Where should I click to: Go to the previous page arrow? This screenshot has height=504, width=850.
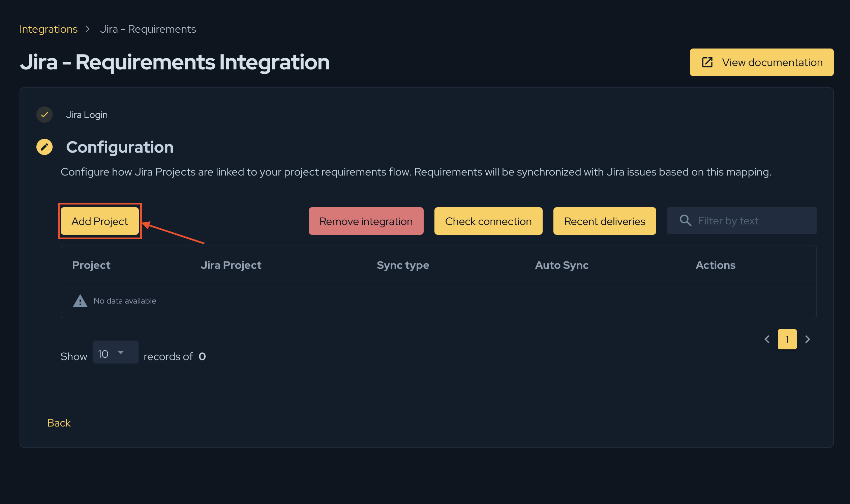click(x=767, y=339)
